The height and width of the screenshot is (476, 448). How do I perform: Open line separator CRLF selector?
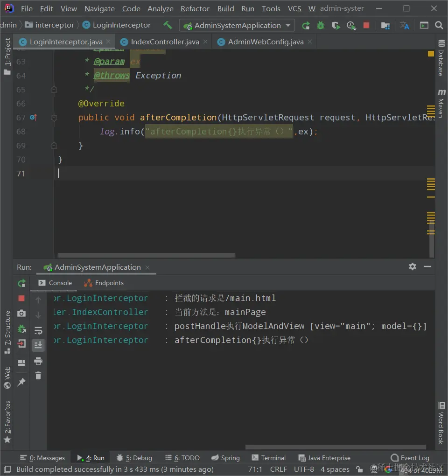tap(278, 469)
